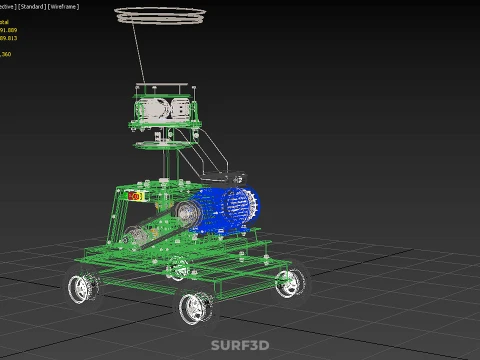Select the front-center wheel of the cart
Viewport: 480px width, 360px height.
click(195, 308)
